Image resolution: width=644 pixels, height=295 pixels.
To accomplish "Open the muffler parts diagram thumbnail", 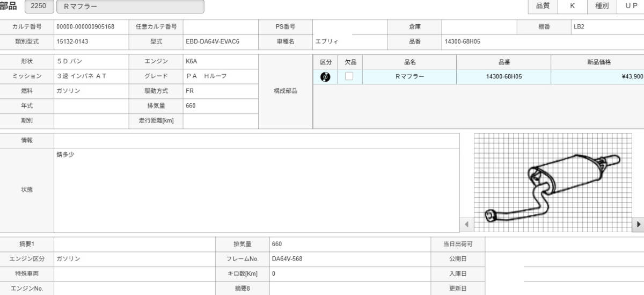I will 553,183.
